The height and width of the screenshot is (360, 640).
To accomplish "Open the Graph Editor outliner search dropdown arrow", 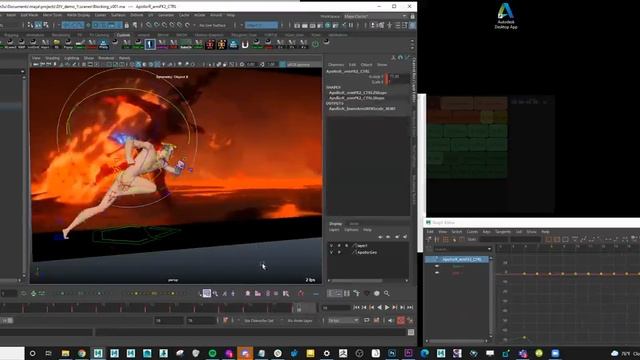I will coord(489,249).
